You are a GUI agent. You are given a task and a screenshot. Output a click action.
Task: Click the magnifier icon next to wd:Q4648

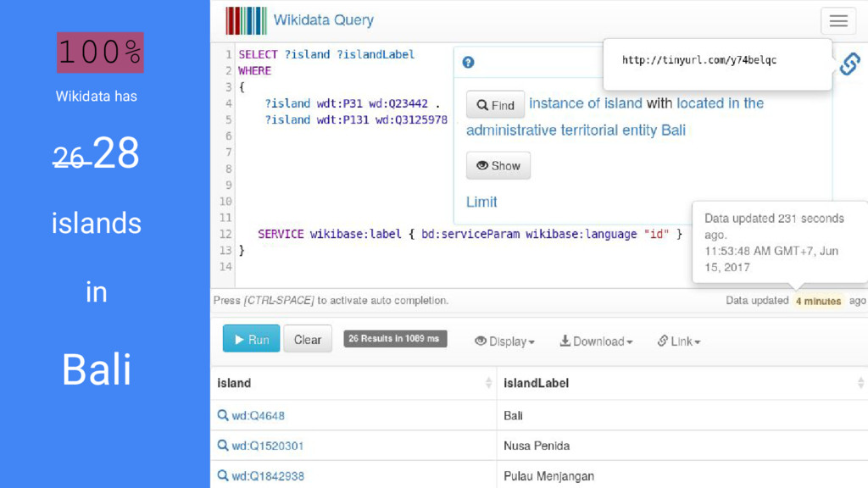point(223,415)
